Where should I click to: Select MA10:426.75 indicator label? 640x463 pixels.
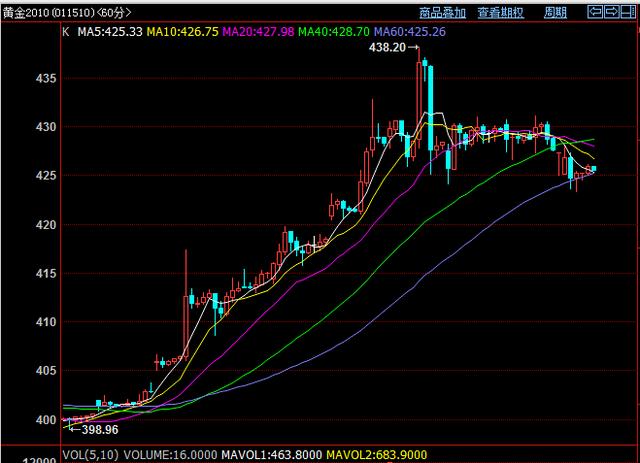click(x=182, y=32)
